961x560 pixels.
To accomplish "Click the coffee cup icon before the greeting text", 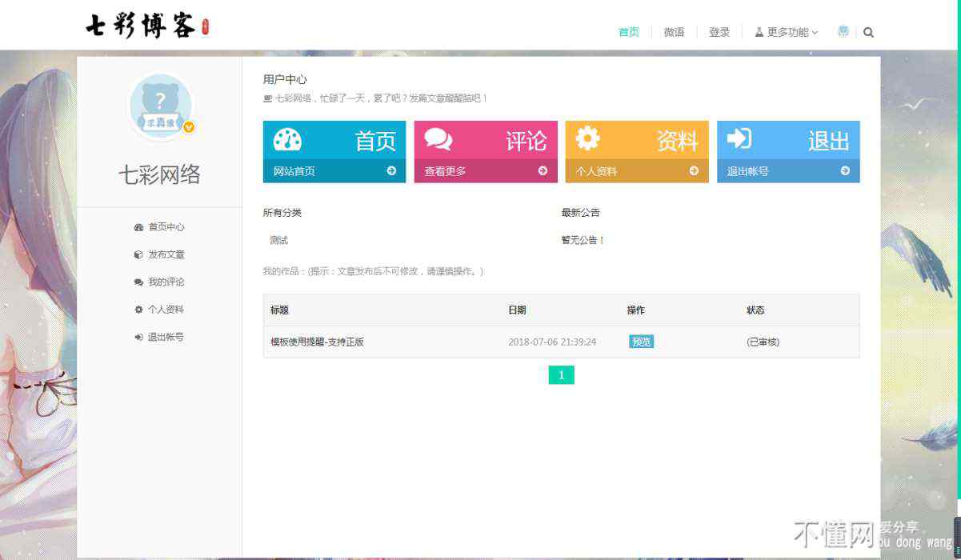I will click(x=268, y=98).
